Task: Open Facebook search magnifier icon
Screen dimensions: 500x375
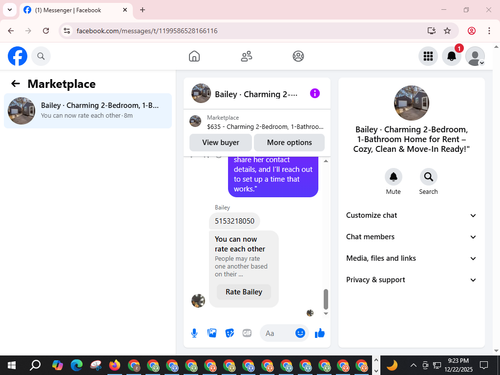Action: click(x=41, y=56)
